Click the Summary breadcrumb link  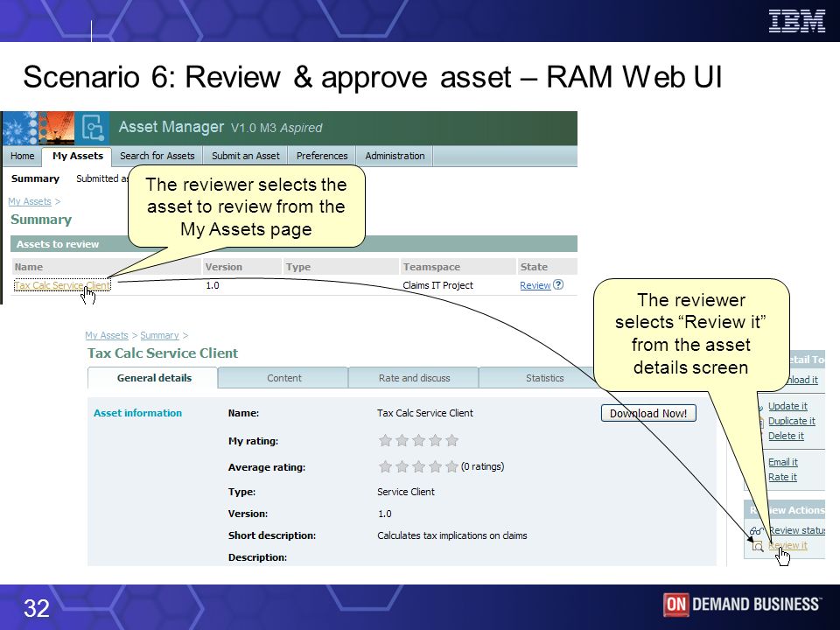[x=159, y=335]
